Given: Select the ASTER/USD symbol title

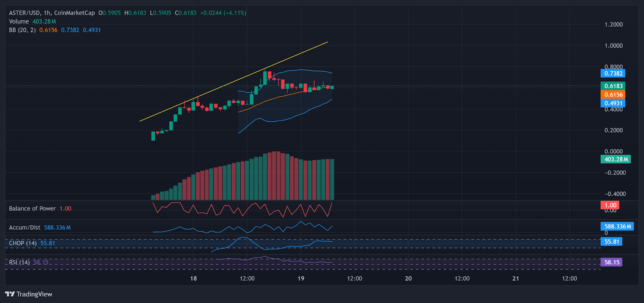Looking at the screenshot, I should point(25,13).
